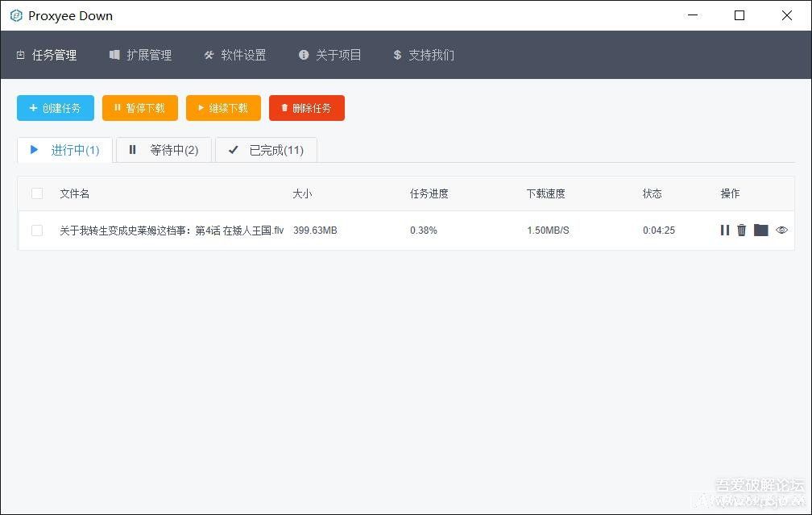Navigate to 任务管理 in the menu
Screen dimensions: 812x515
click(47, 55)
